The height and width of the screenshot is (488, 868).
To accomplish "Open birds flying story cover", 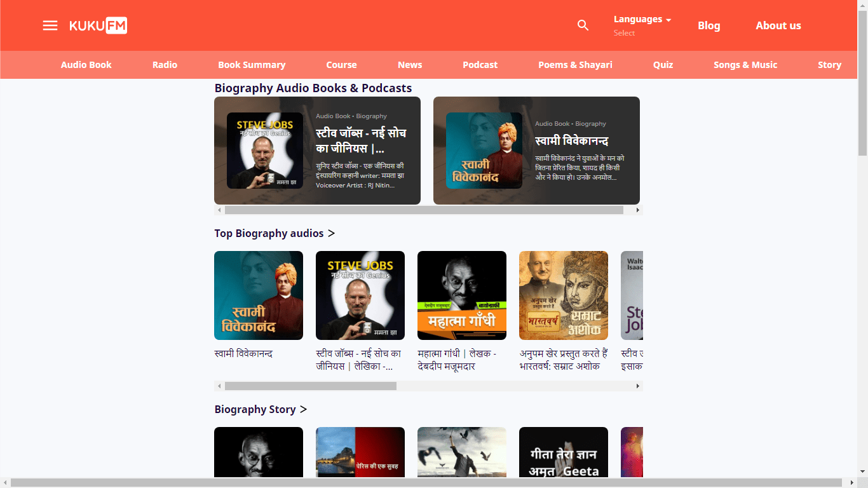I will [x=462, y=452].
